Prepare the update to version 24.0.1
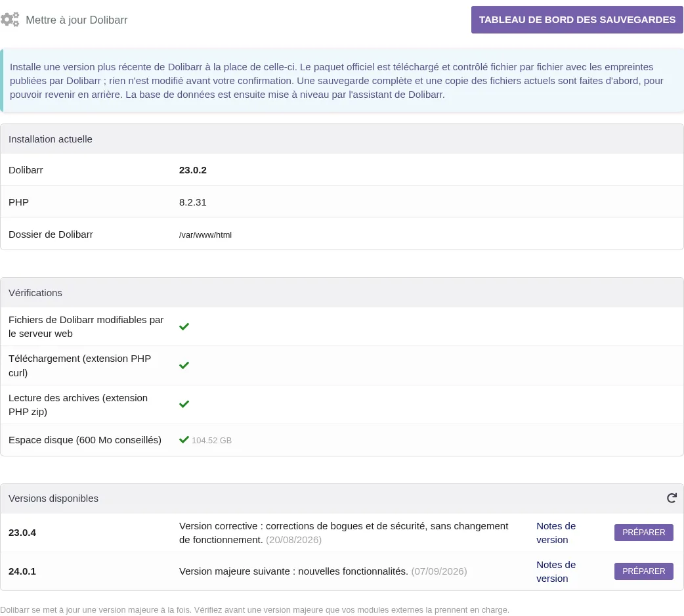This screenshot has width=684, height=616. [643, 571]
